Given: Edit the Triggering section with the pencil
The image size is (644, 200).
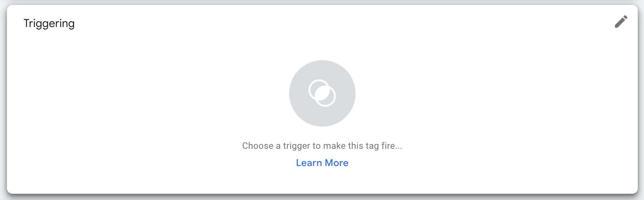Looking at the screenshot, I should click(x=621, y=21).
